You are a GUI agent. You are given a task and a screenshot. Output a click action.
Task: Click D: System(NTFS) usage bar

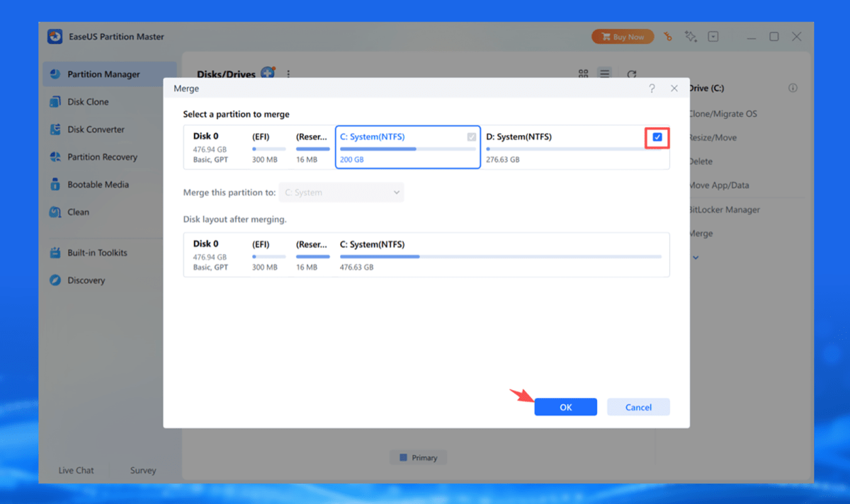[574, 149]
